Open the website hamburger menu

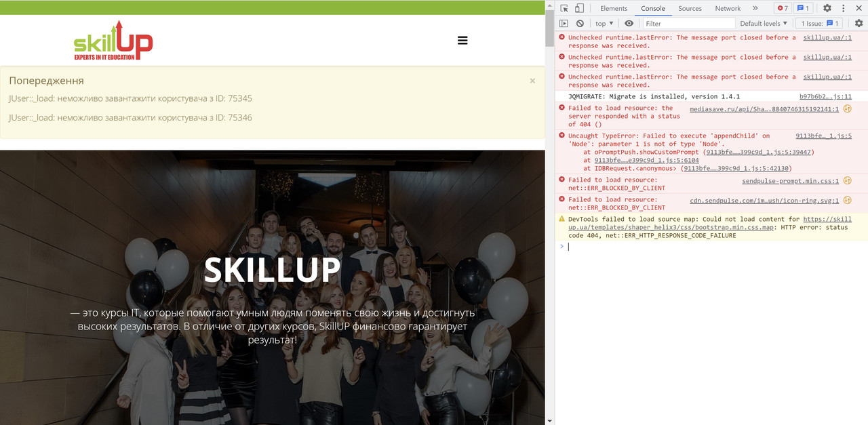click(x=462, y=40)
